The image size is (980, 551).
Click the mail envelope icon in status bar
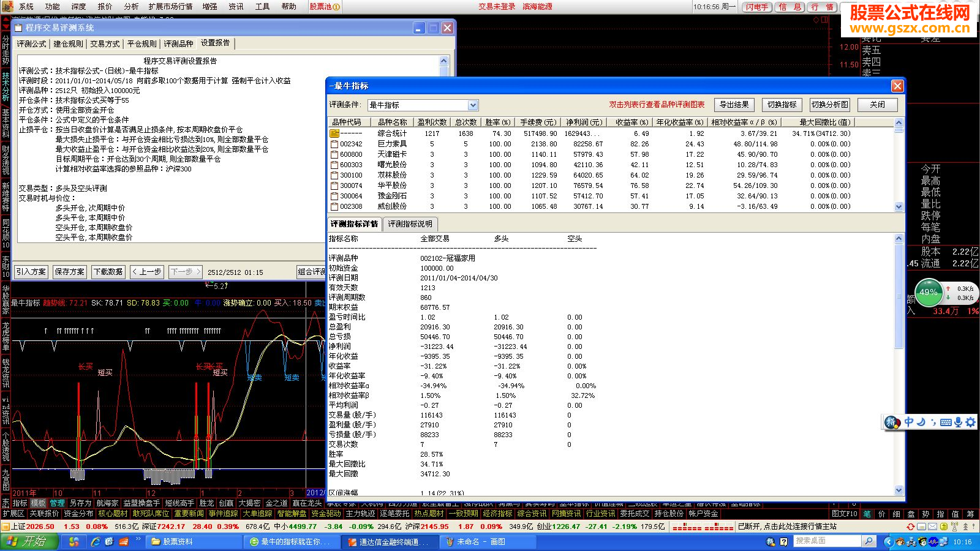(932, 527)
